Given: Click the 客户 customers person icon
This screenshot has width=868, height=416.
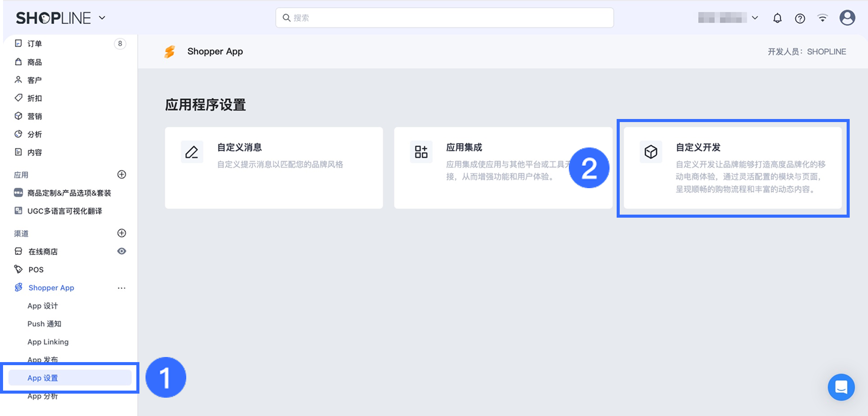Looking at the screenshot, I should 18,80.
